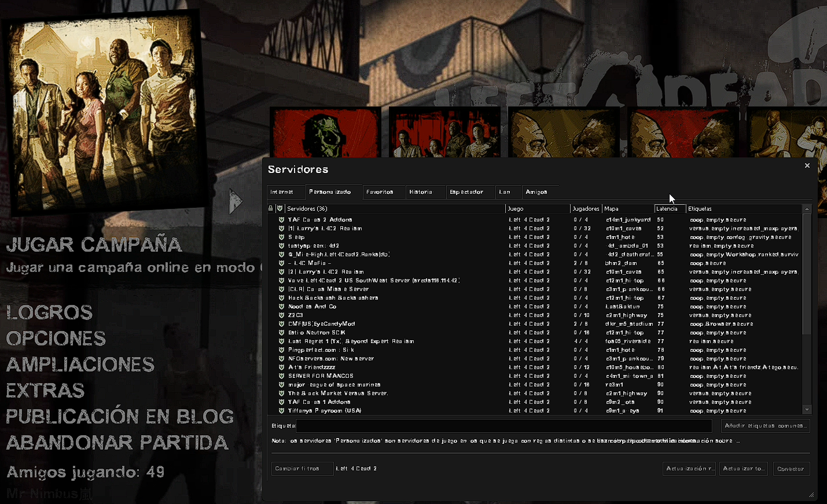Click the Conectar button
This screenshot has width=827, height=504.
[x=791, y=469]
